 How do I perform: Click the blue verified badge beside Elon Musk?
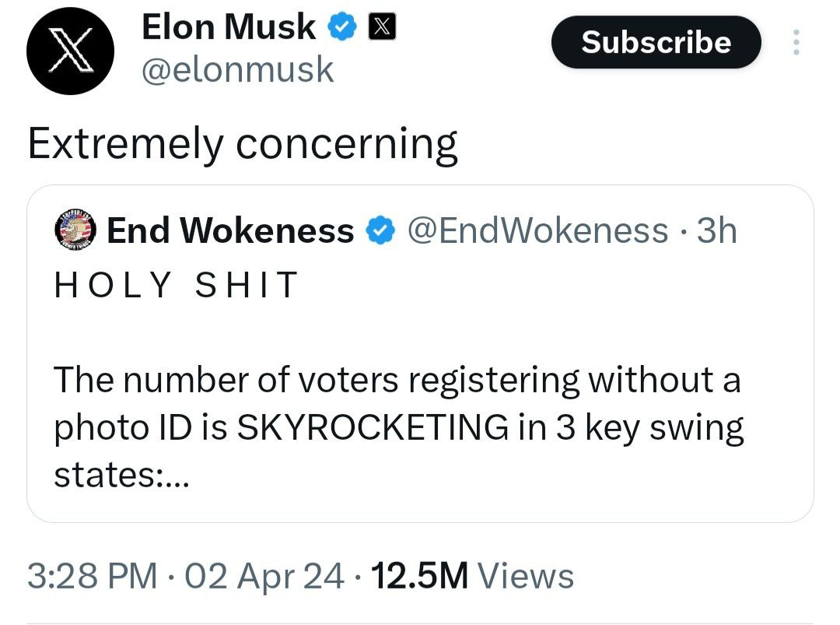(341, 29)
